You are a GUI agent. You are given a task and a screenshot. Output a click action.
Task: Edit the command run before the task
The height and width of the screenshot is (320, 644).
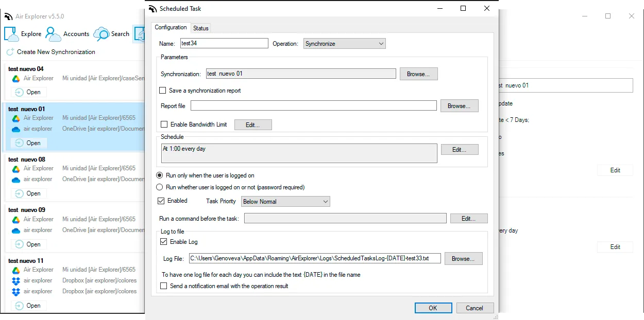tap(469, 219)
